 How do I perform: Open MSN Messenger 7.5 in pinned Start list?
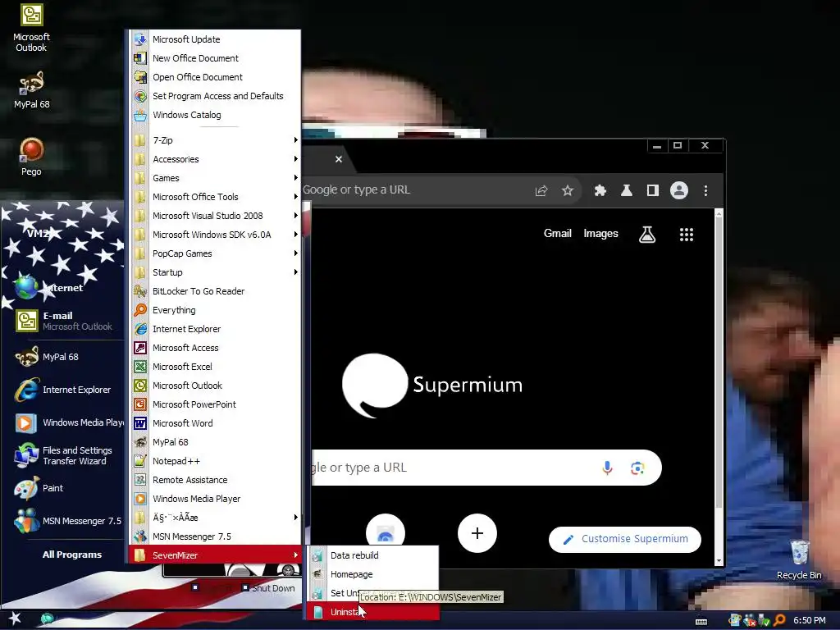pos(69,521)
